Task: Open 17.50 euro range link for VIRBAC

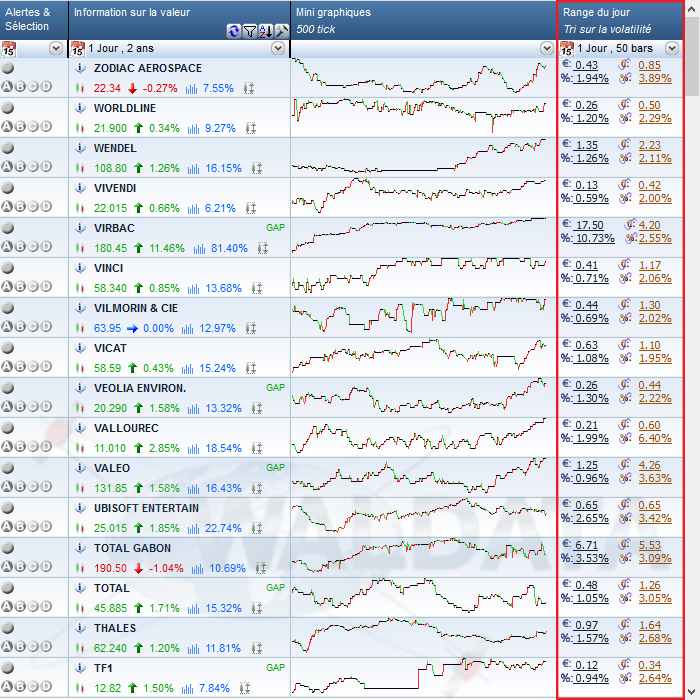Action: pyautogui.click(x=589, y=225)
